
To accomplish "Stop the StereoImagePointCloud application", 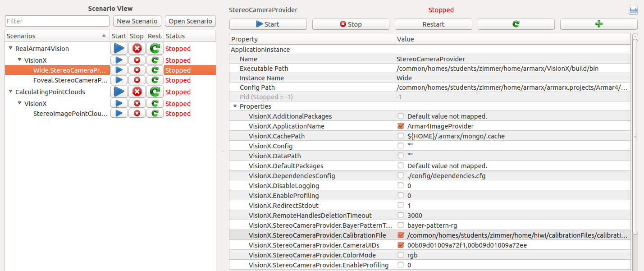I will (x=137, y=113).
